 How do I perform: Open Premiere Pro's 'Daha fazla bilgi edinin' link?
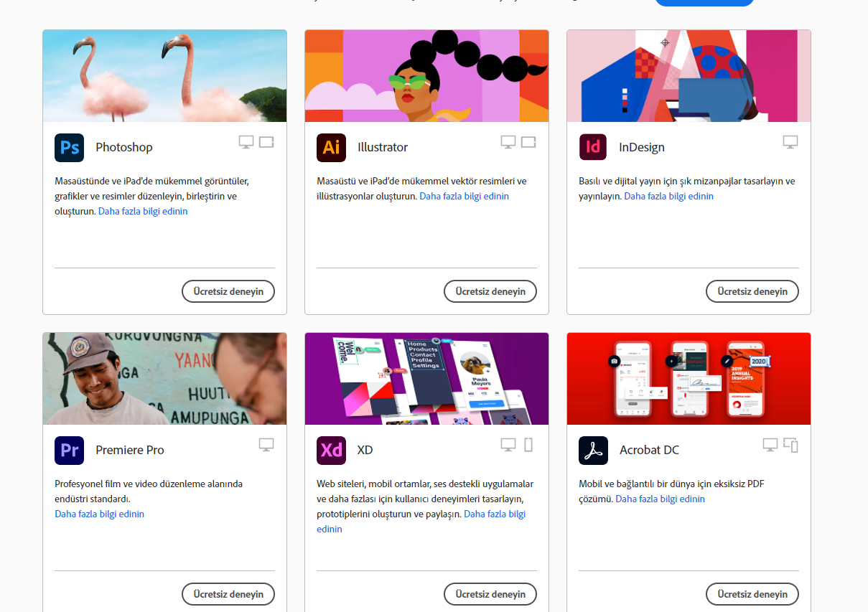(x=99, y=514)
